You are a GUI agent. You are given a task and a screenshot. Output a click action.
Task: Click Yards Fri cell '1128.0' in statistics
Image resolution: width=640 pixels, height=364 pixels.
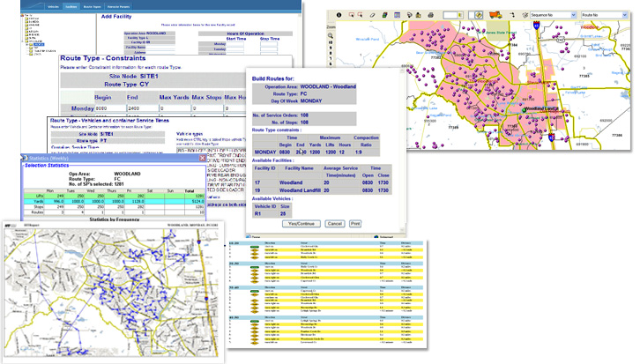[x=137, y=202]
